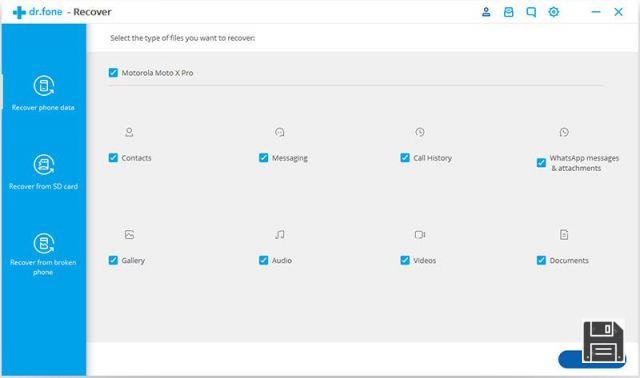Uncheck the Messaging checkbox
This screenshot has width=640, height=378.
[x=264, y=158]
